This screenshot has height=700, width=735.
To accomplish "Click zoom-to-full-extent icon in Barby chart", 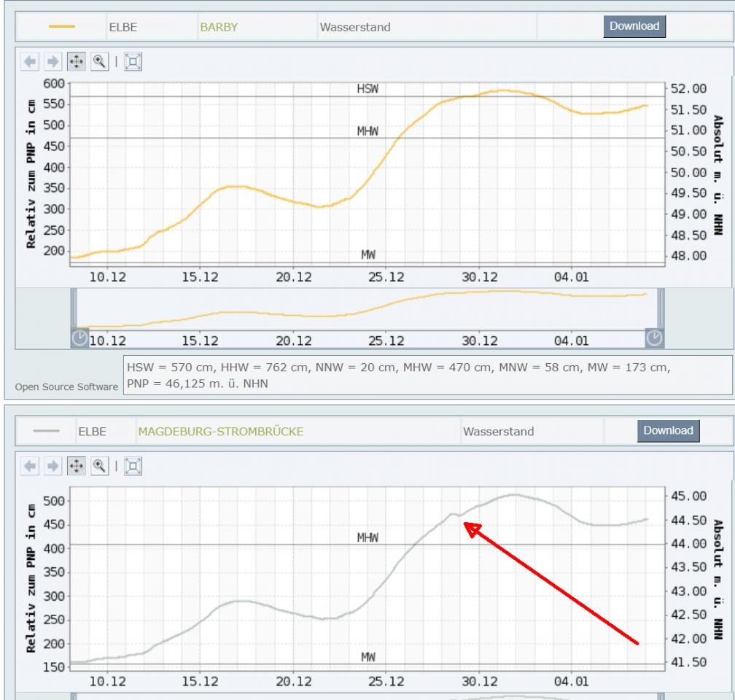I will click(x=132, y=63).
